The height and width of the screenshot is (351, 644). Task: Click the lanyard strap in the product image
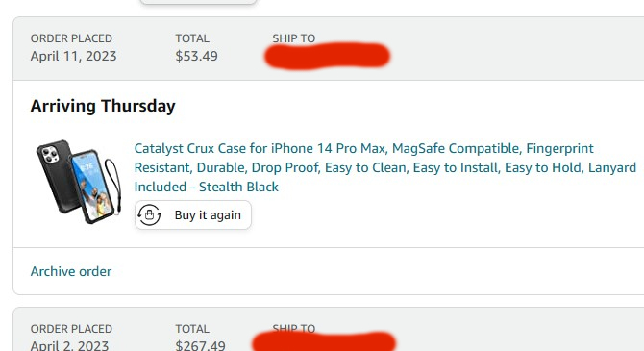[x=113, y=185]
